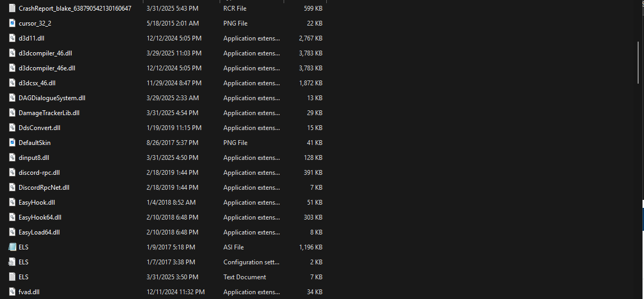Select the file name cursor_32_2
The width and height of the screenshot is (644, 299).
pos(35,23)
